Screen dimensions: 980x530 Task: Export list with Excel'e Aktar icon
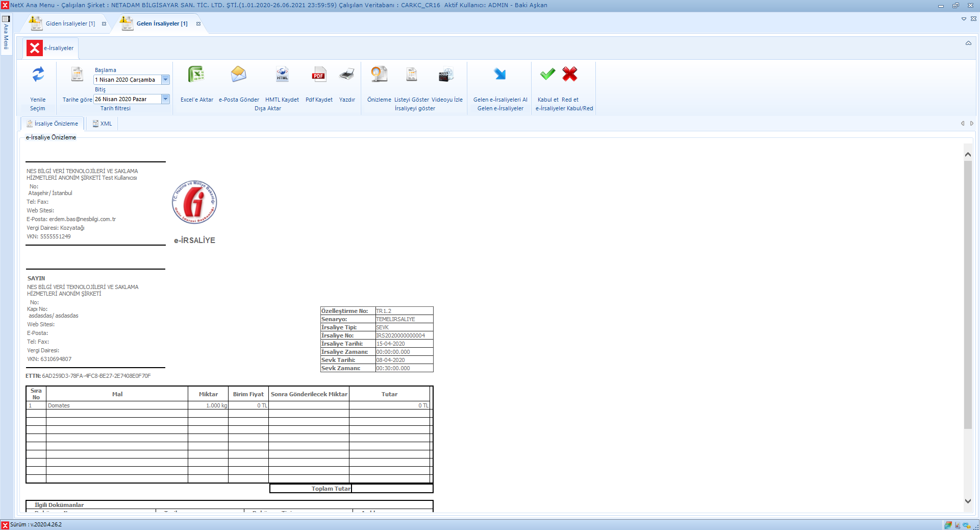(196, 75)
